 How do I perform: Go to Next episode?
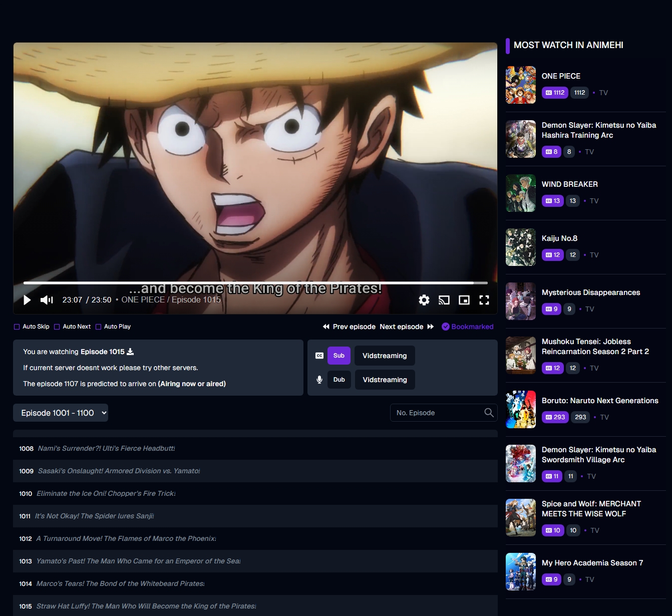(407, 327)
